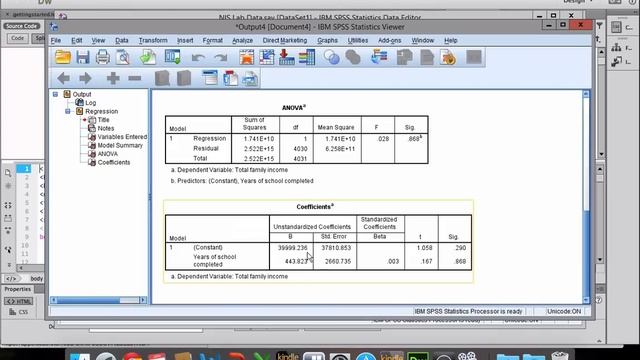Print the output with the printer icon
The image size is (640, 360).
pyautogui.click(x=102, y=57)
